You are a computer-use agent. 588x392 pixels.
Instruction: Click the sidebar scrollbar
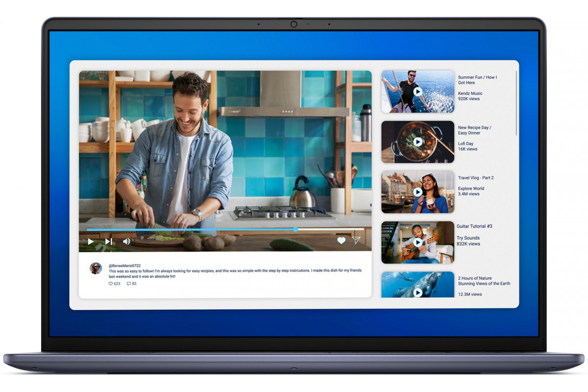pyautogui.click(x=516, y=103)
